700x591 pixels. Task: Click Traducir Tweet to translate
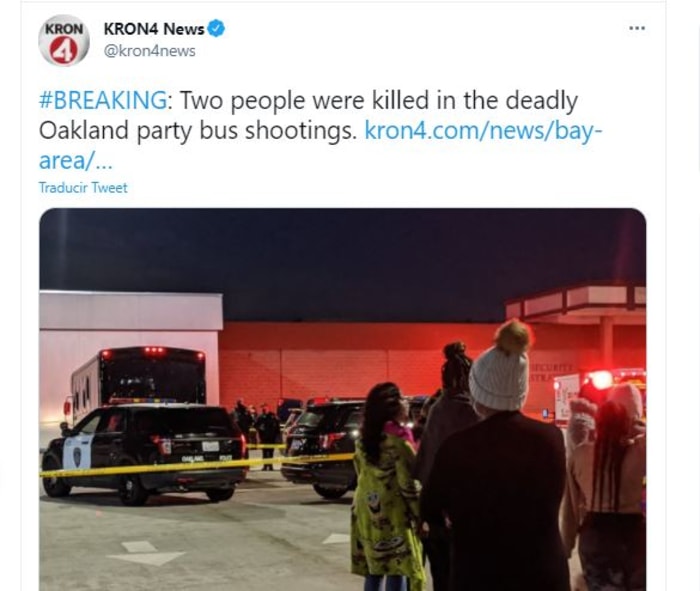tap(83, 187)
